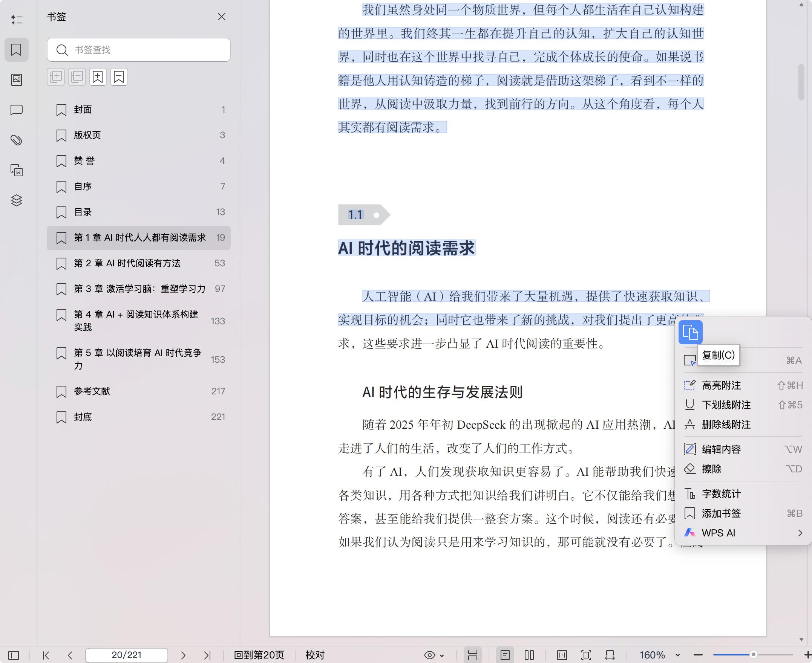Screen dimensions: 812x663
Task: Open the attachments paperclip panel
Action: click(17, 140)
